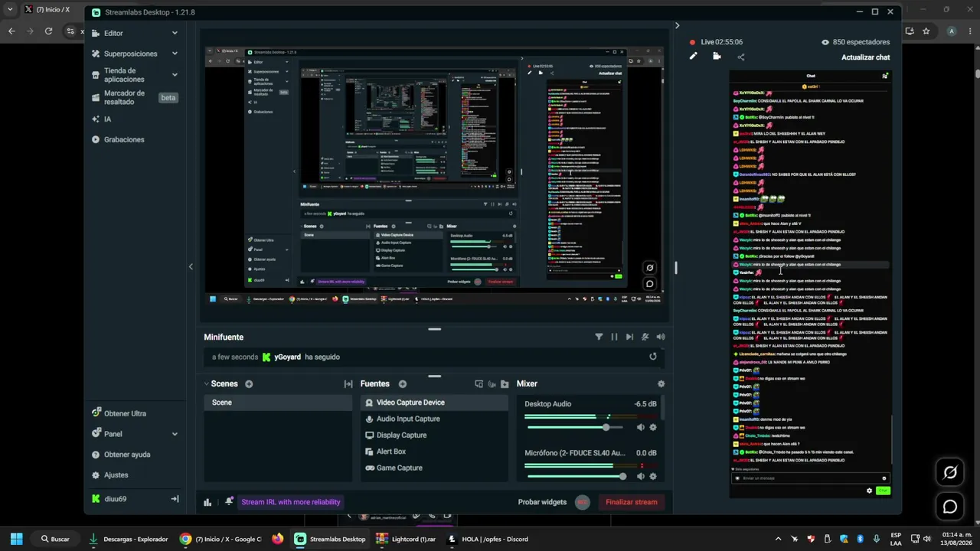This screenshot has width=980, height=551.
Task: Click the widget source icon beside Fuentes
Action: pyautogui.click(x=479, y=384)
